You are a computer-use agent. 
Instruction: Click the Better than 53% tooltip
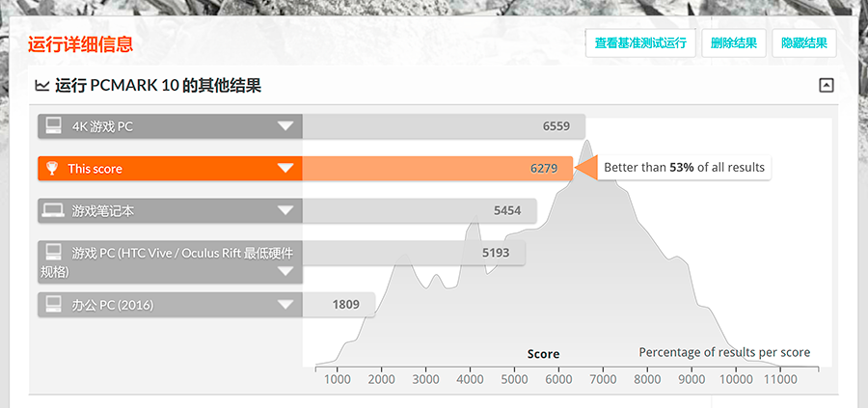tap(684, 167)
